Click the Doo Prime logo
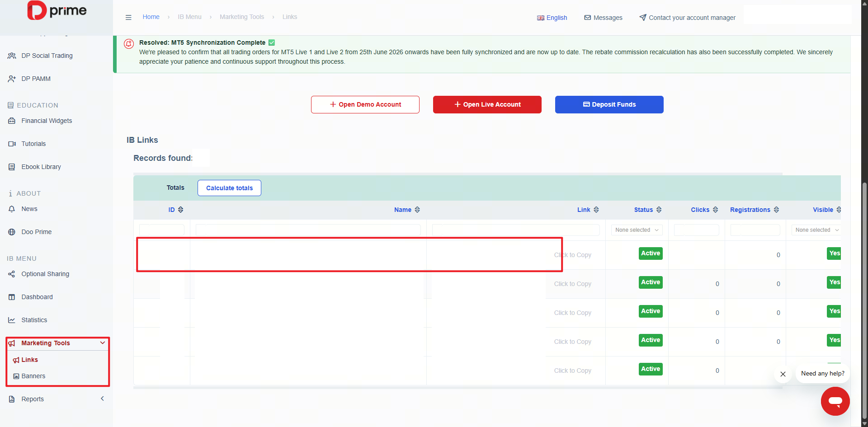 coord(57,10)
